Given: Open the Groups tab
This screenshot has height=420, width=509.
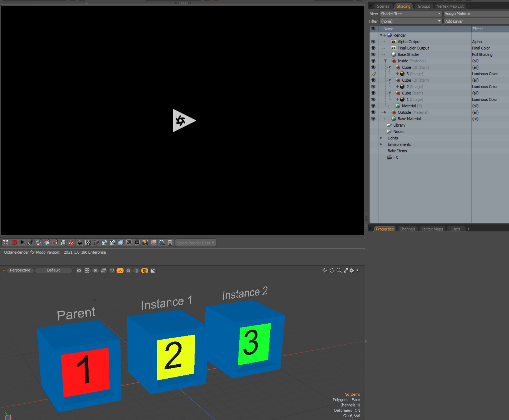Looking at the screenshot, I should tap(424, 6).
